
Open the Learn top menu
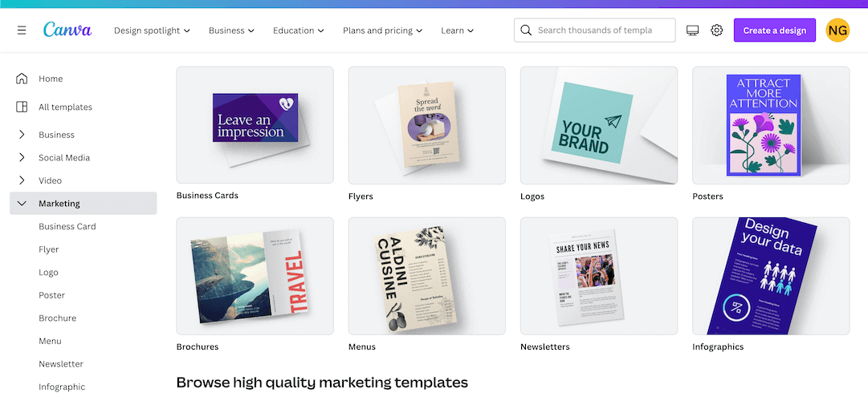457,30
